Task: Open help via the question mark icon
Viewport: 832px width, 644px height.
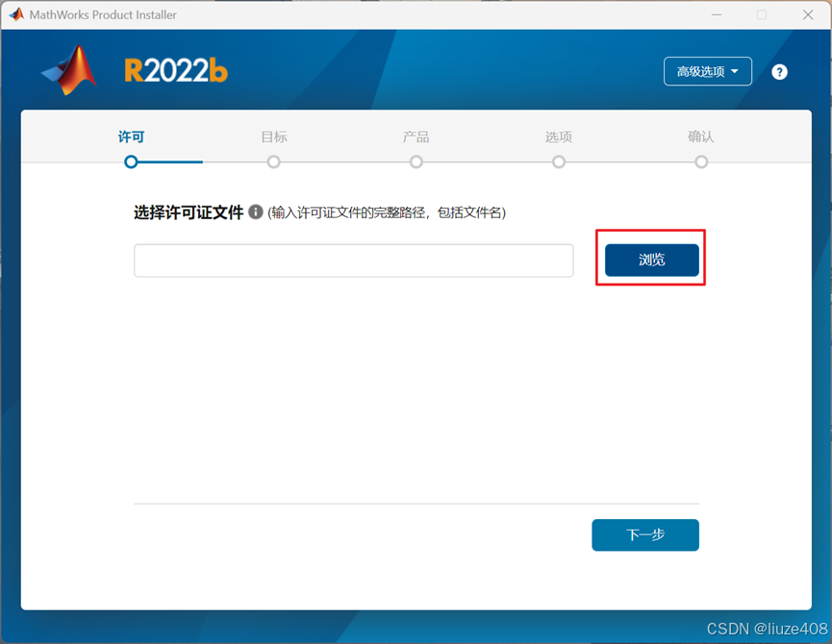Action: click(x=779, y=71)
